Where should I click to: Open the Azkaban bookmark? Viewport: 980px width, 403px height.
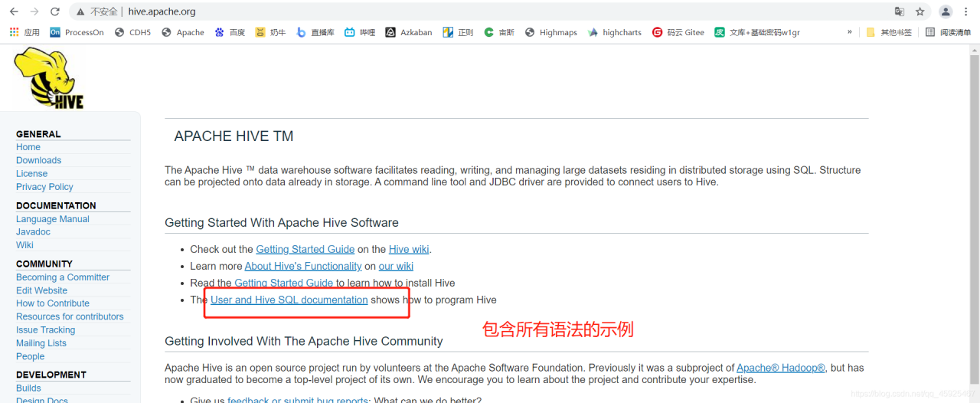pyautogui.click(x=409, y=32)
